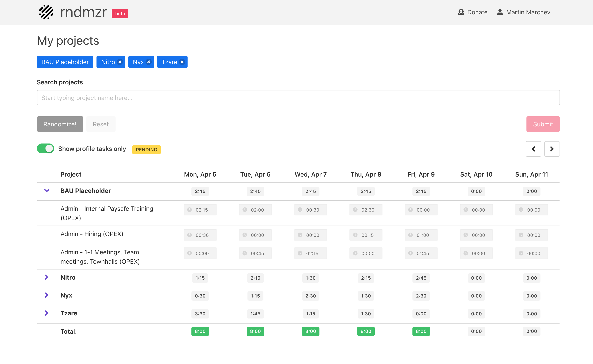Click the pink Submit button
The height and width of the screenshot is (364, 593).
coord(543,124)
